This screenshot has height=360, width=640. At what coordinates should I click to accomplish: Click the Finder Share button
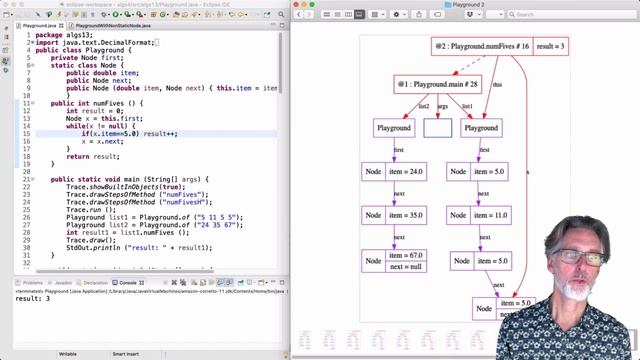point(419,14)
